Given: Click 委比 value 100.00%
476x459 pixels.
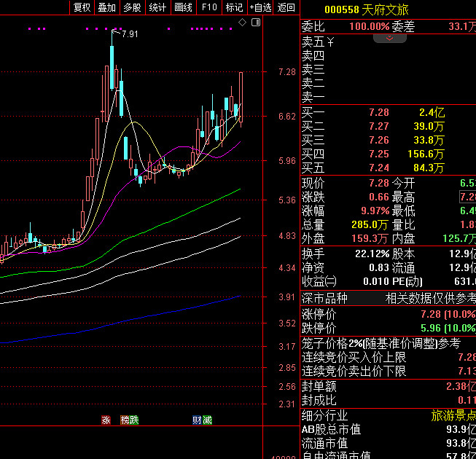Looking at the screenshot, I should coord(370,27).
